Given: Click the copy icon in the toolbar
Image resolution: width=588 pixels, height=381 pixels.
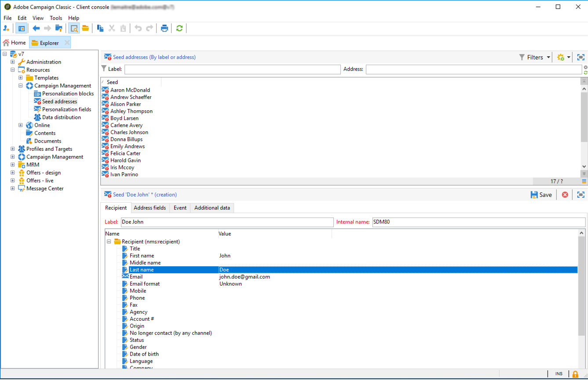Looking at the screenshot, I should (100, 29).
